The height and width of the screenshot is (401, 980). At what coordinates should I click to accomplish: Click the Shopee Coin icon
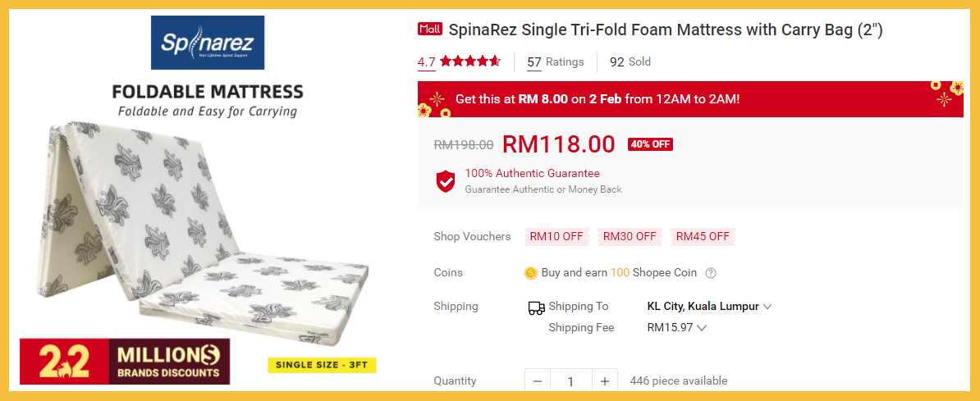point(530,273)
